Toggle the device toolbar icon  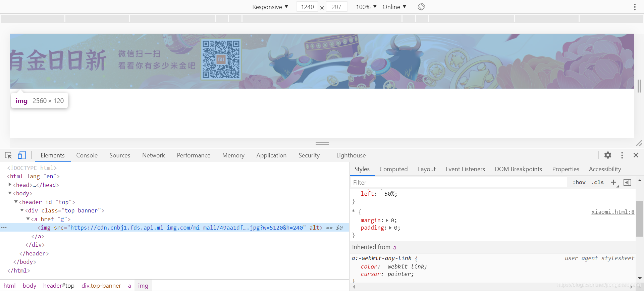(x=22, y=155)
